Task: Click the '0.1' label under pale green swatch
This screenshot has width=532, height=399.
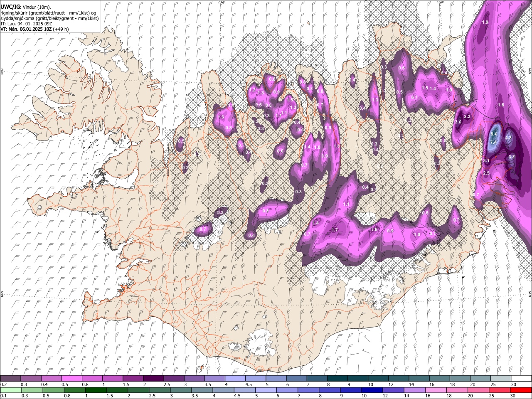Action: pyautogui.click(x=4, y=395)
